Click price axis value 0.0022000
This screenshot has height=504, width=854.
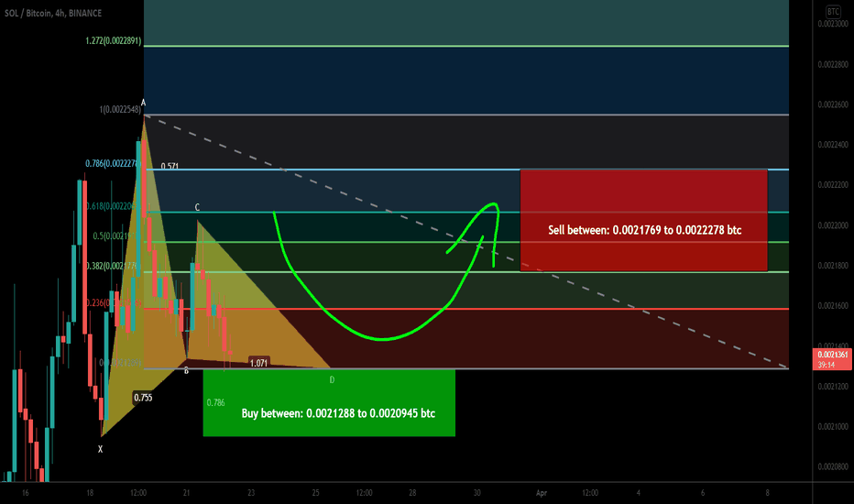pos(833,225)
